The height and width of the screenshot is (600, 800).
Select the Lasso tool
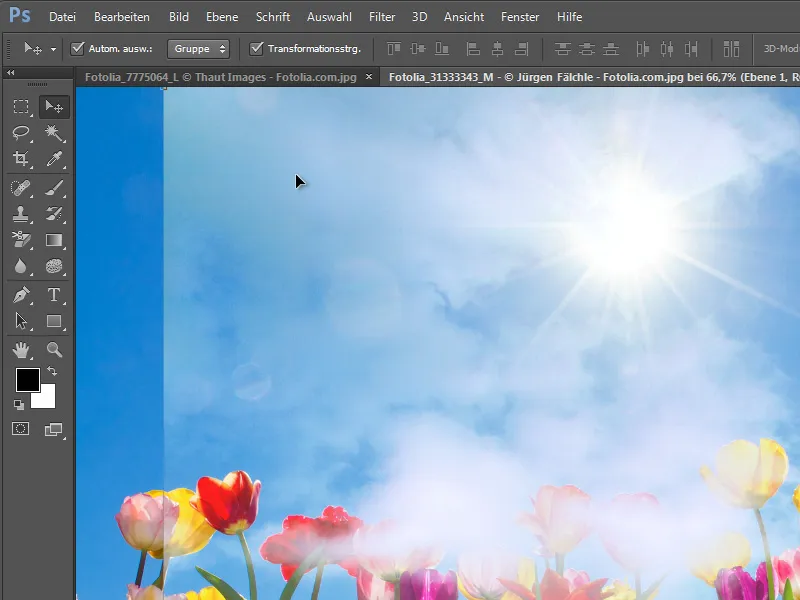click(x=21, y=133)
